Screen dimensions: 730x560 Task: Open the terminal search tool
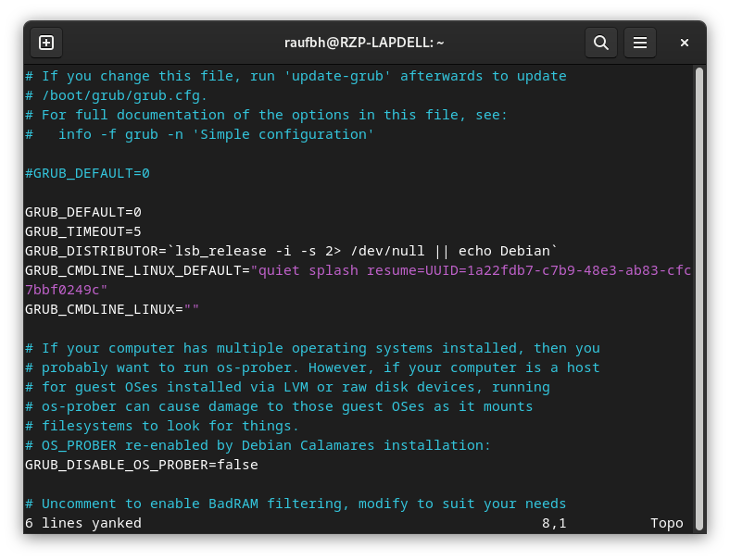pyautogui.click(x=600, y=43)
